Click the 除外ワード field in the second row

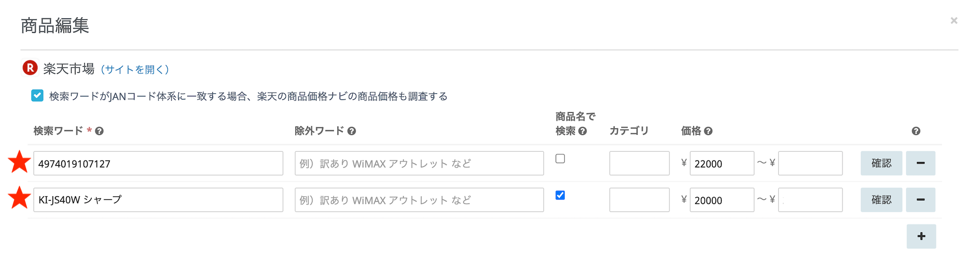[x=419, y=200]
